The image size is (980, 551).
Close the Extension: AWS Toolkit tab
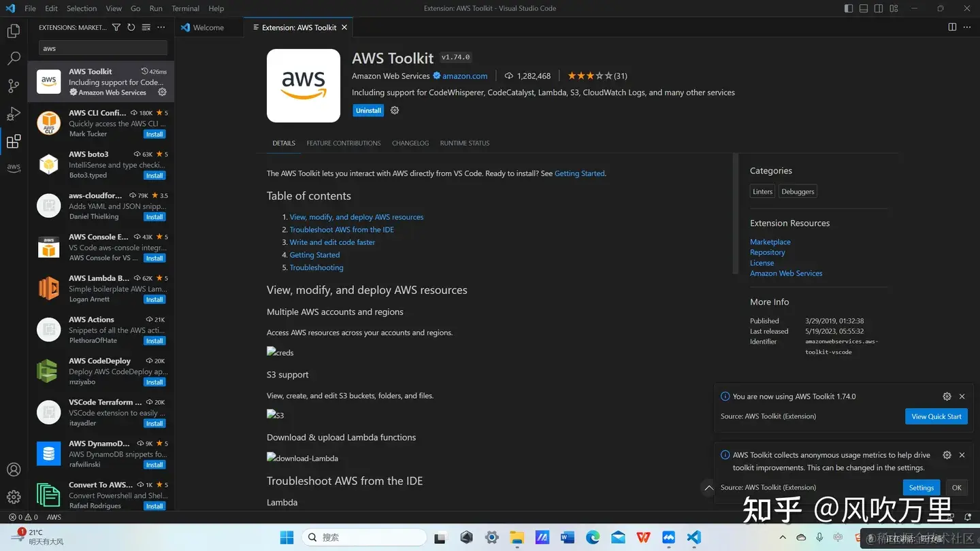click(x=344, y=27)
